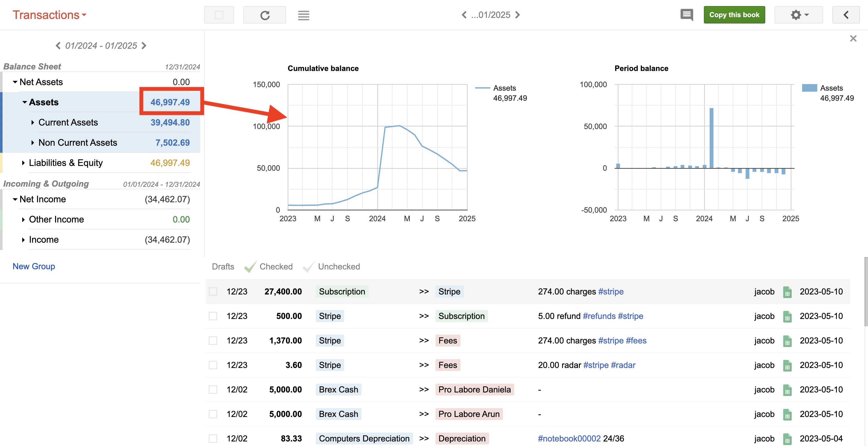Select checkbox for Pro Labore Daniela transaction
The width and height of the screenshot is (868, 446).
(x=213, y=389)
